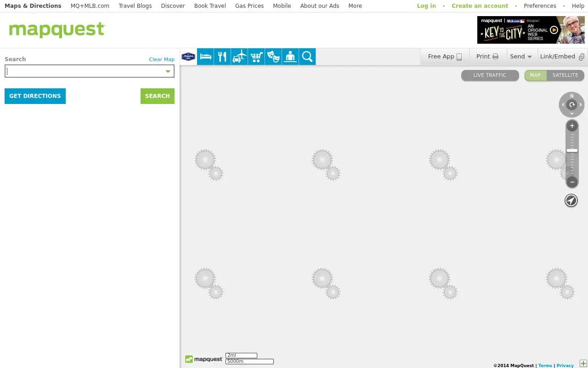Print the map
This screenshot has height=368, width=588.
(487, 57)
